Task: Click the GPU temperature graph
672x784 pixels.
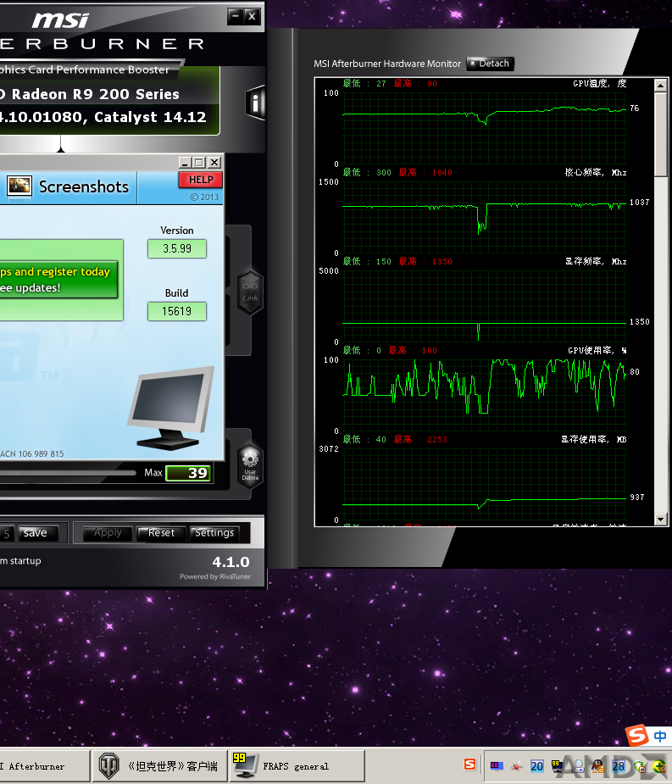Action: point(485,129)
